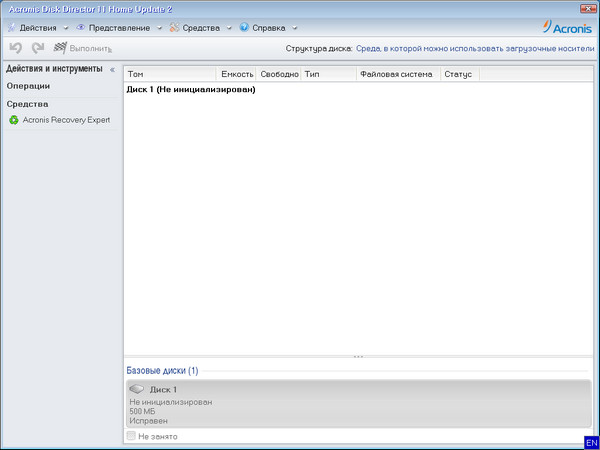Sort by the Файловая система column header
The height and width of the screenshot is (450, 600).
398,74
